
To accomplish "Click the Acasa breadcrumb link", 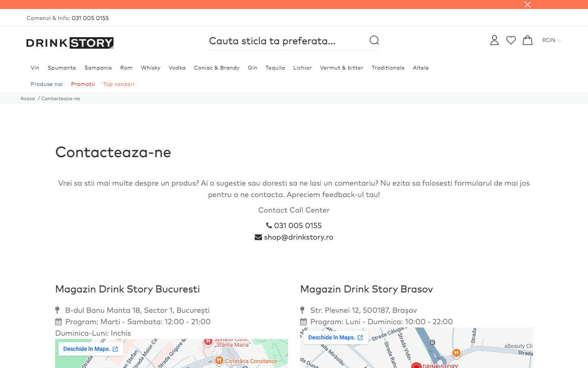I will (28, 99).
